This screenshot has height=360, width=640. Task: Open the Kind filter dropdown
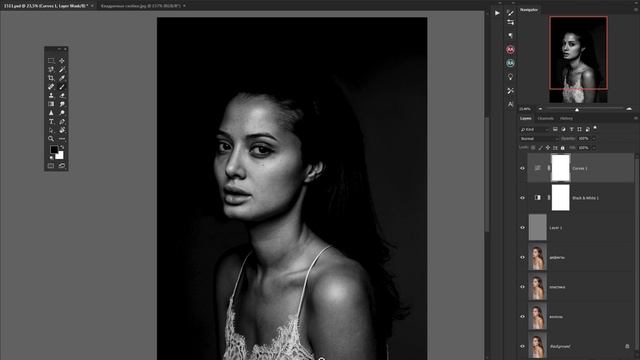click(x=535, y=129)
